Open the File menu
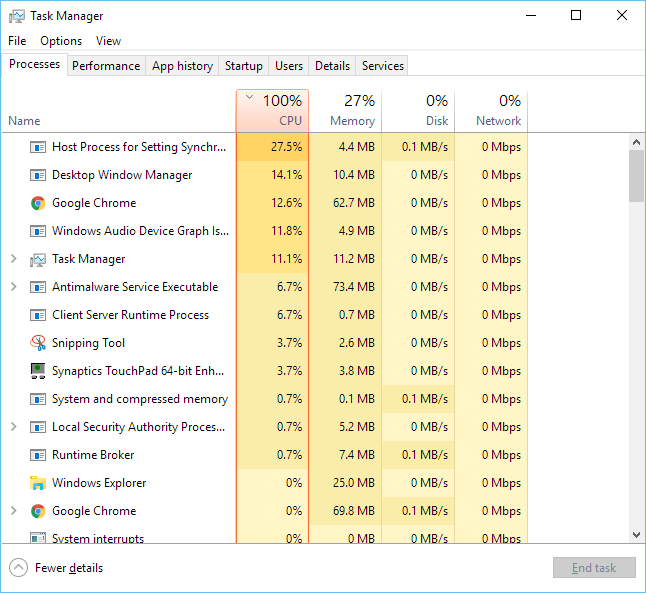The image size is (646, 593). [17, 41]
